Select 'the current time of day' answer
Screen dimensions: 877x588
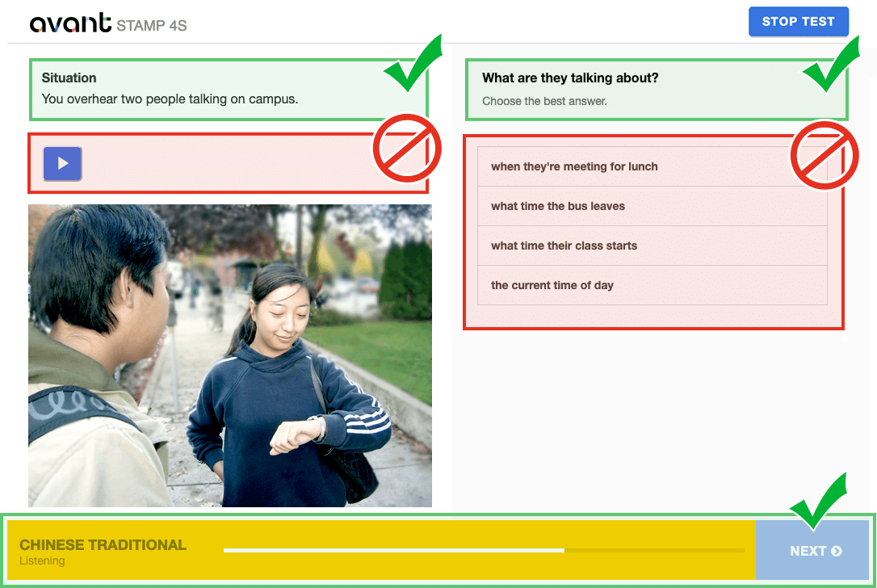(653, 285)
